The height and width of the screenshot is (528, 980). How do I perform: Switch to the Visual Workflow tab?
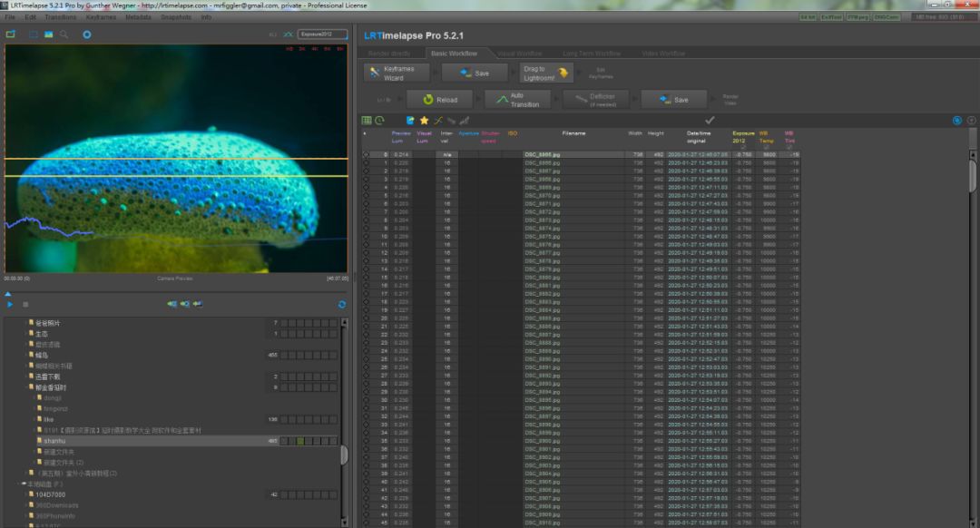tap(519, 54)
